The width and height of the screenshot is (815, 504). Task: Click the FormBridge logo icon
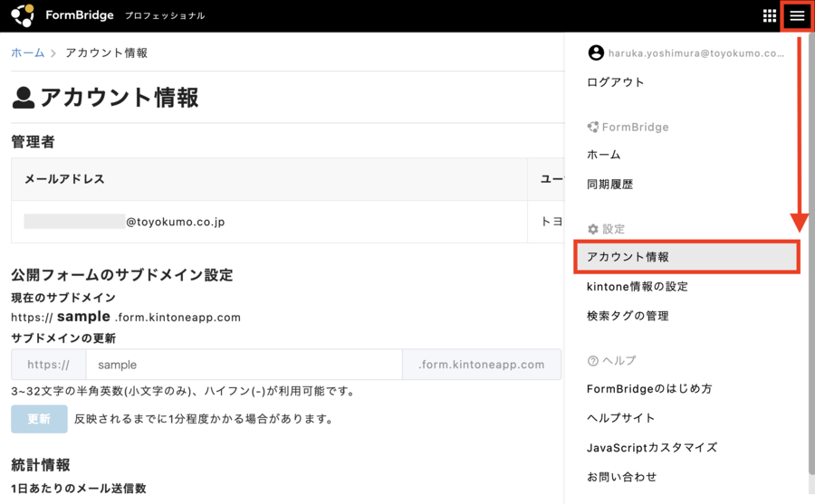23,15
